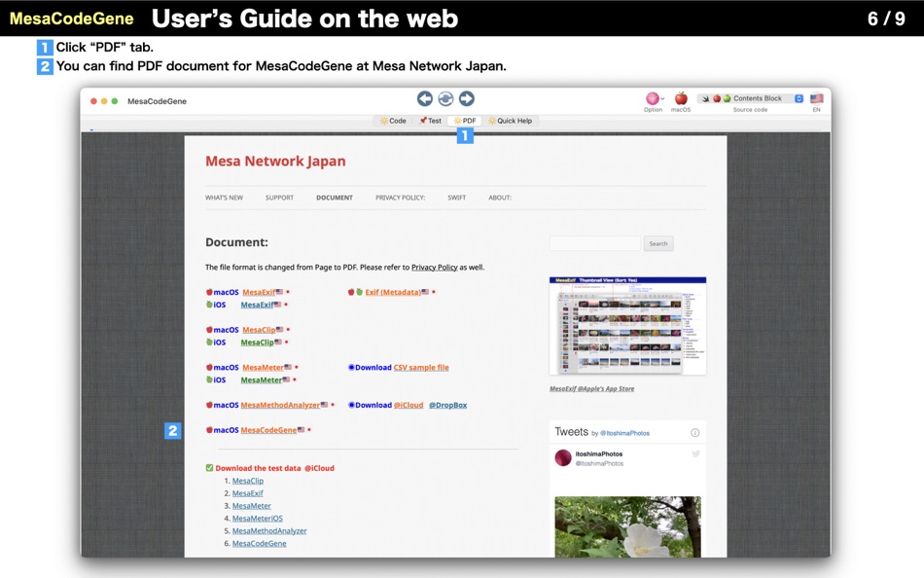Open the test data @iCloud link
924x578 pixels.
(x=319, y=468)
